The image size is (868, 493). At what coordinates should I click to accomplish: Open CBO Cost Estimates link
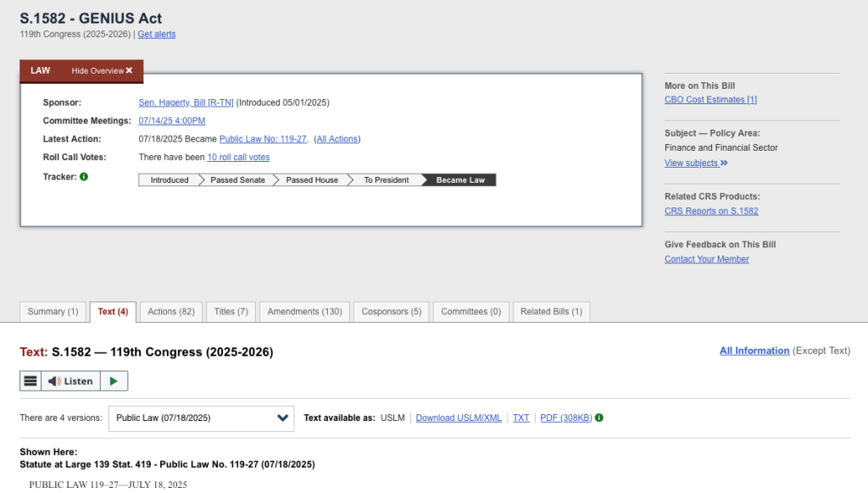coord(710,100)
